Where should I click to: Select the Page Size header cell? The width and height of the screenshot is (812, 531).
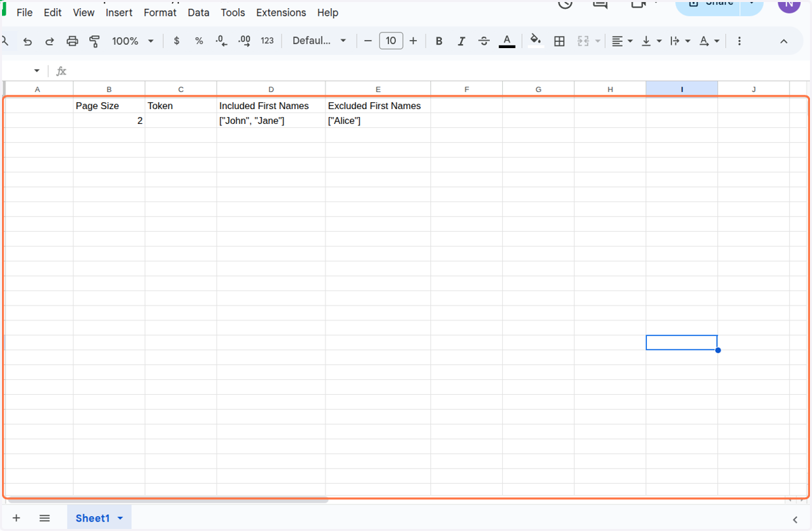[109, 106]
